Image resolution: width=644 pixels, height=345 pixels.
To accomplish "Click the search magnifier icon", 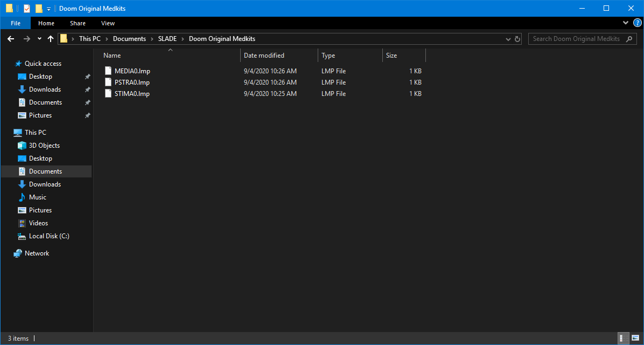I will click(x=629, y=39).
